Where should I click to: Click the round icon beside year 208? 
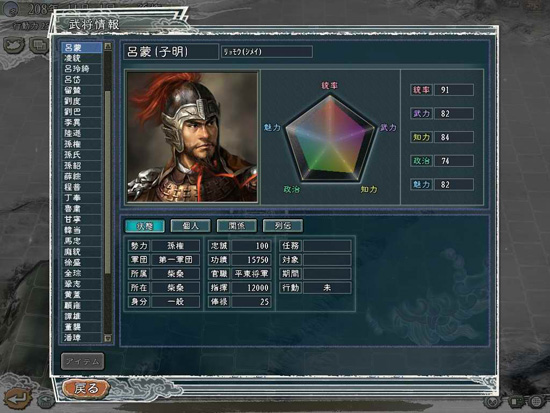tap(12, 8)
